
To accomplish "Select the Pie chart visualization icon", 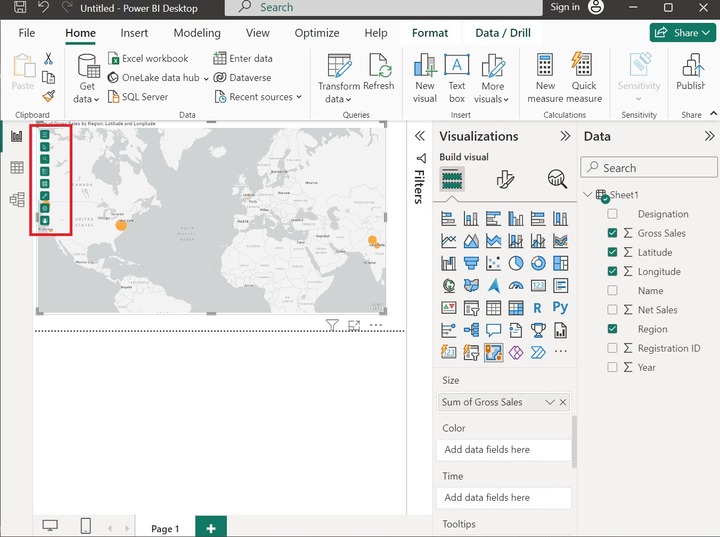I will (516, 263).
